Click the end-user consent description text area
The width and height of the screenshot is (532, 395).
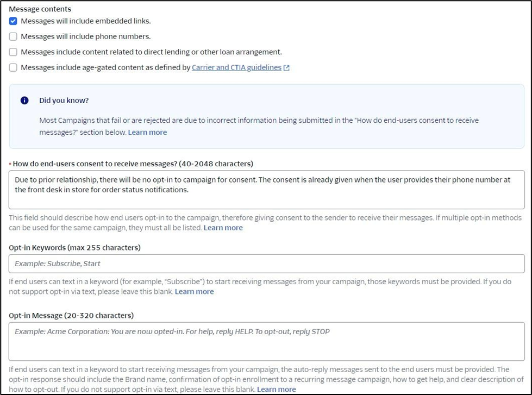coord(266,190)
